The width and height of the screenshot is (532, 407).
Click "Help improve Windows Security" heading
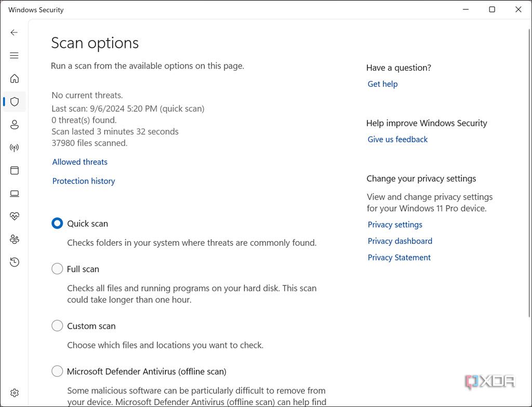(427, 123)
